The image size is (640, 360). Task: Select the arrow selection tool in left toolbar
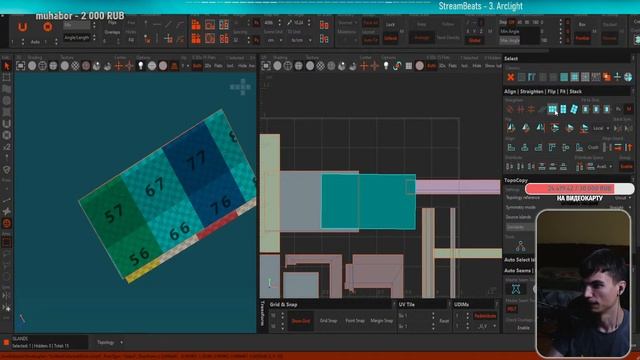[6, 66]
